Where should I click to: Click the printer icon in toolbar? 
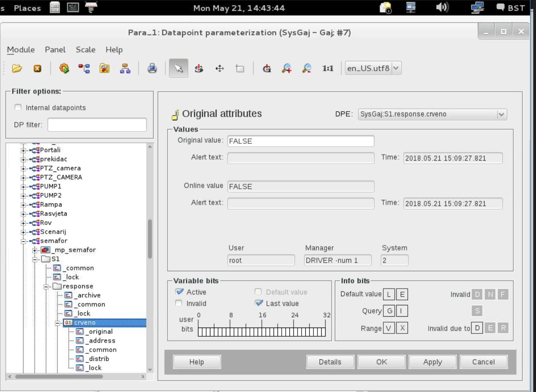[x=153, y=69]
